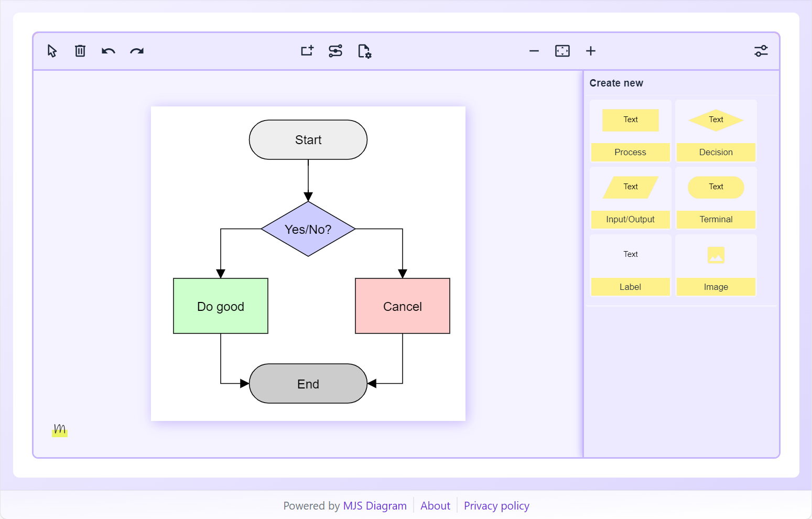Zoom out with the minus icon
This screenshot has height=519, width=812.
click(534, 51)
